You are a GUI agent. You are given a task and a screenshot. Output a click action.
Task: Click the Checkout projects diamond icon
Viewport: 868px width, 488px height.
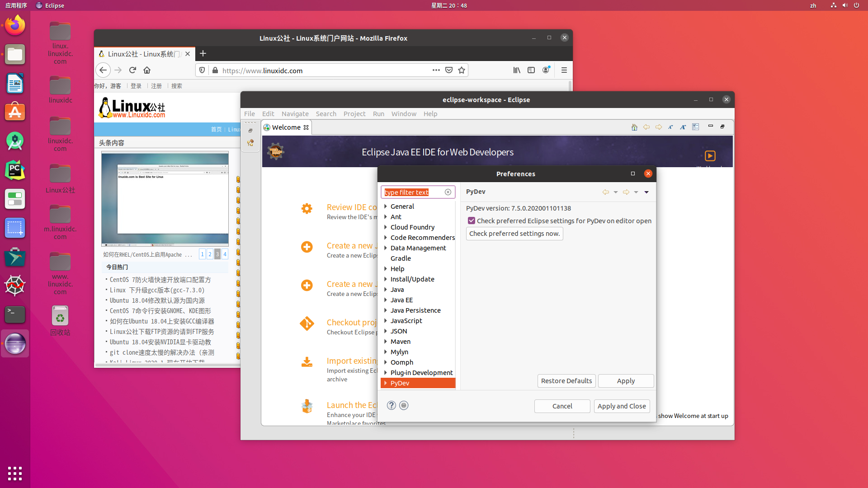(307, 324)
